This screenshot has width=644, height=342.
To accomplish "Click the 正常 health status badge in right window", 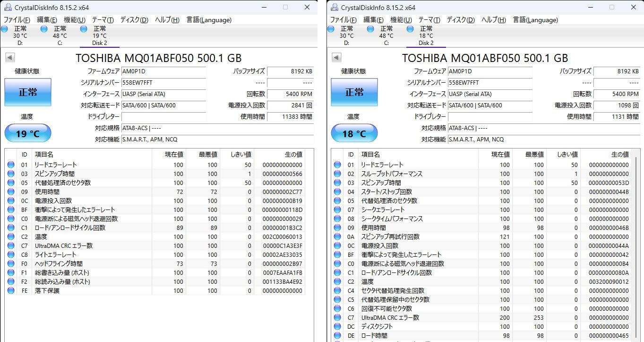I will pyautogui.click(x=354, y=92).
